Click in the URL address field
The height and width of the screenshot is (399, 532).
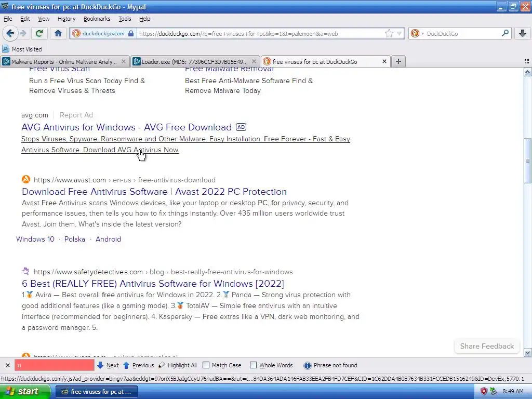(261, 33)
